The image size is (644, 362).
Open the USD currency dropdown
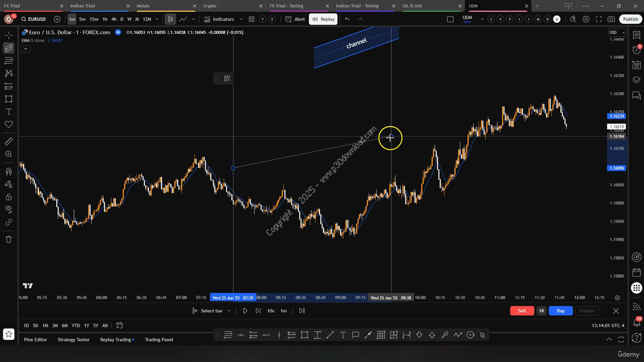point(616,32)
